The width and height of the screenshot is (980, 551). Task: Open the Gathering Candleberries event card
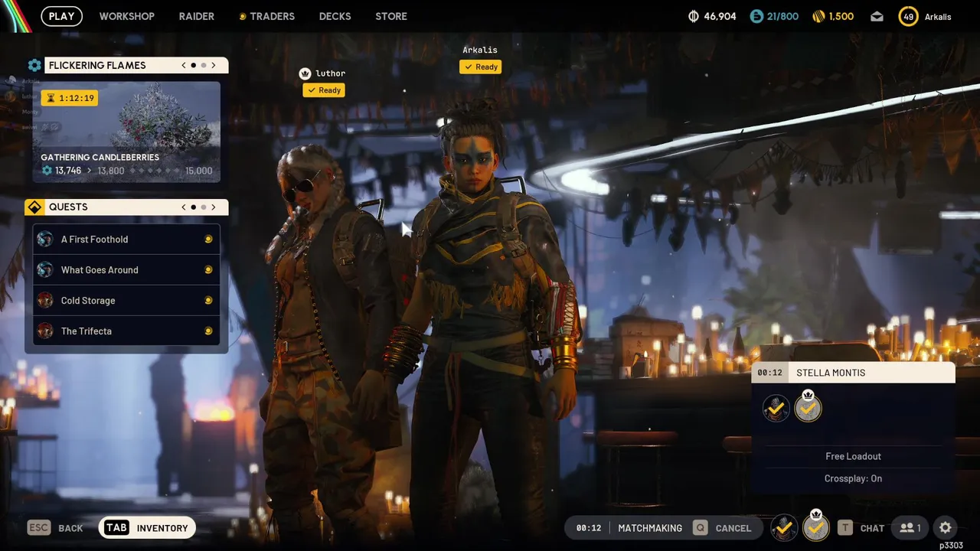(126, 132)
